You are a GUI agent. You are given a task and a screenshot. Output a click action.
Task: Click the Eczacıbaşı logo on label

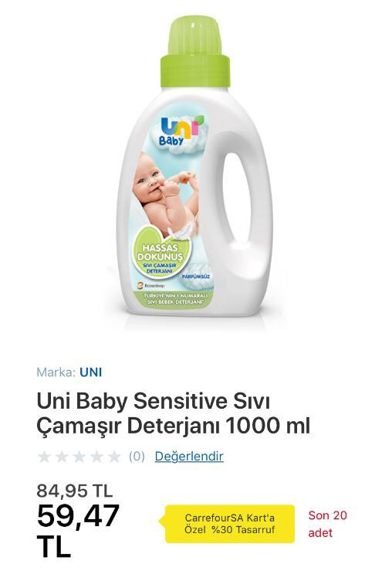150,286
